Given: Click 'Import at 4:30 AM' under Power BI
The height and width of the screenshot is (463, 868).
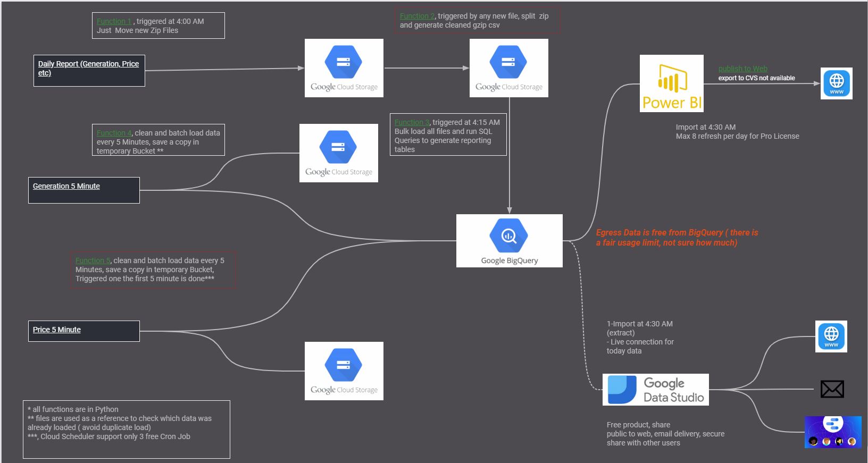Looking at the screenshot, I should pyautogui.click(x=706, y=127).
